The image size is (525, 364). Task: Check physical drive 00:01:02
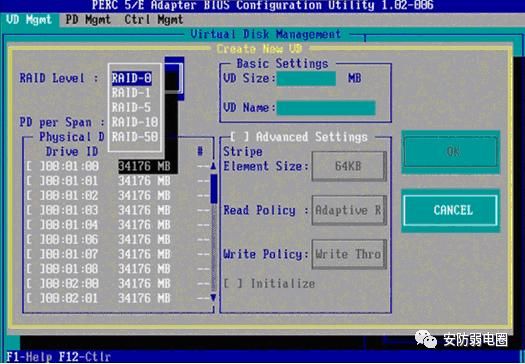point(34,196)
